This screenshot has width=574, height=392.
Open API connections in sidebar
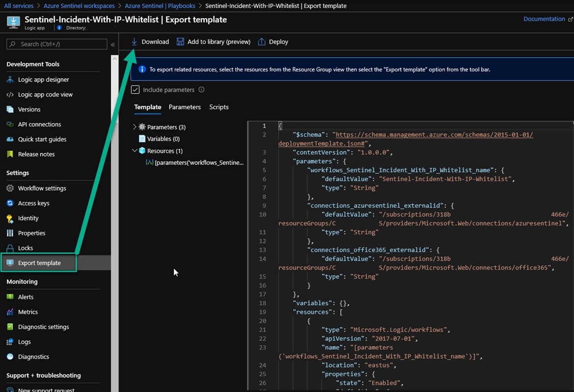point(39,124)
